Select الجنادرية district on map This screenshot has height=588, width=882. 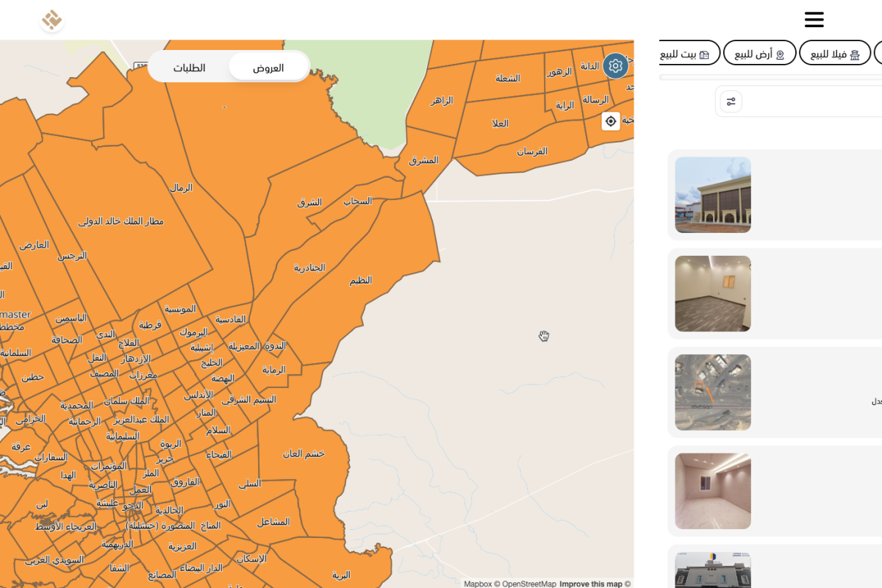coord(309,268)
